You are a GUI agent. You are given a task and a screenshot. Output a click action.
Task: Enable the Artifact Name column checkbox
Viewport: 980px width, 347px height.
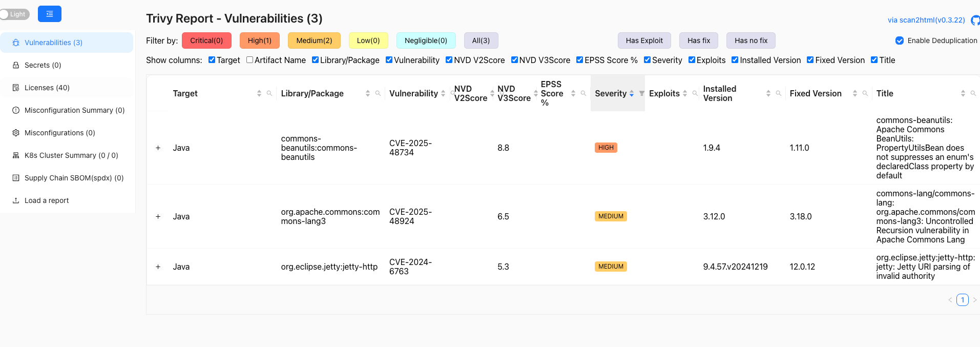250,60
